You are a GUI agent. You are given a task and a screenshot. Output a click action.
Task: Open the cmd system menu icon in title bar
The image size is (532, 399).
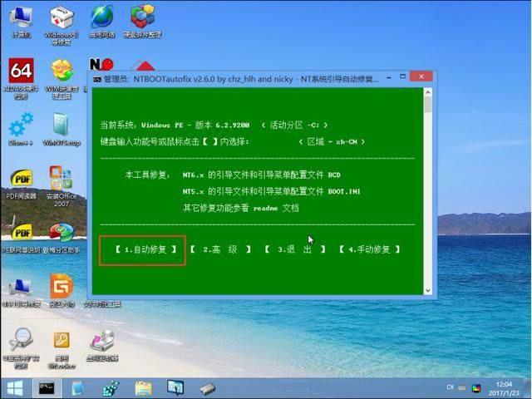click(x=97, y=80)
